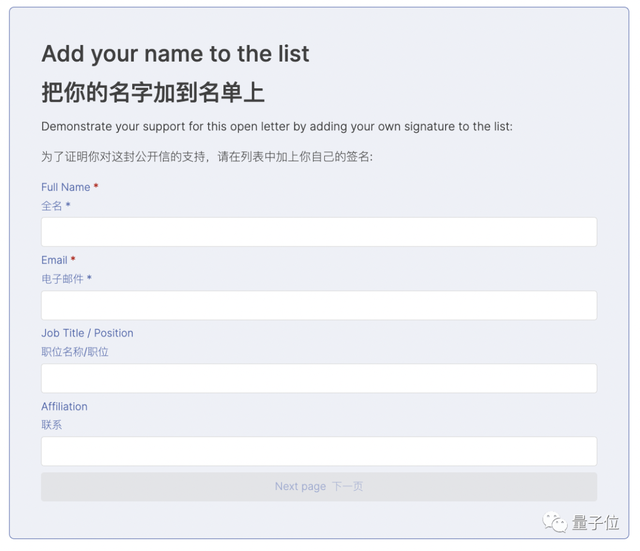Image resolution: width=640 pixels, height=551 pixels.
Task: Select the Job Title / Position input
Action: [x=319, y=378]
